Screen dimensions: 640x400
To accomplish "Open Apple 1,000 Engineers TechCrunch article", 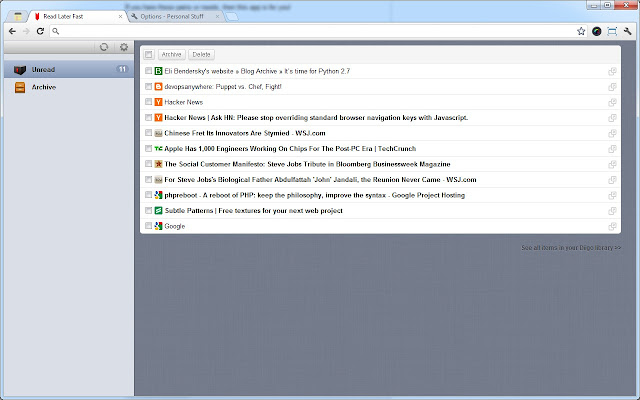I will click(290, 149).
